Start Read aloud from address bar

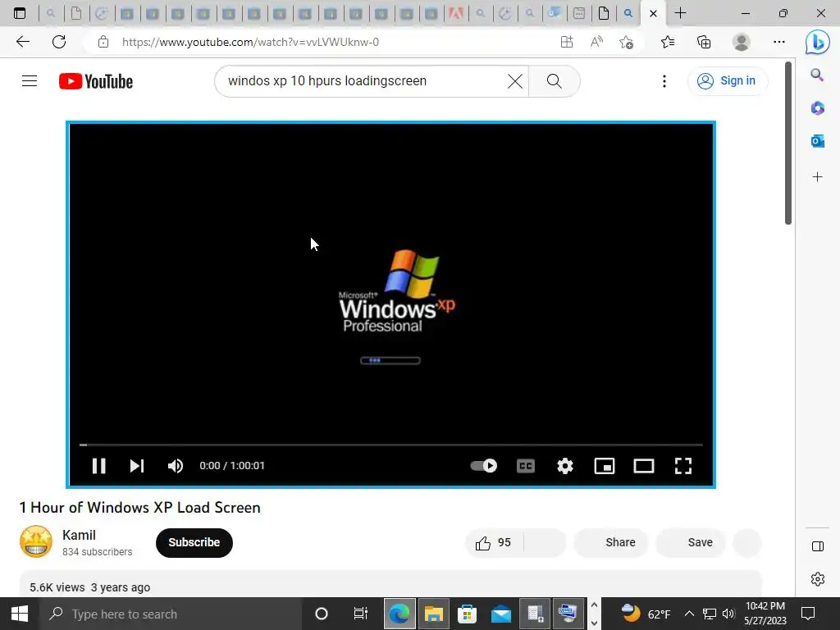[x=596, y=42]
